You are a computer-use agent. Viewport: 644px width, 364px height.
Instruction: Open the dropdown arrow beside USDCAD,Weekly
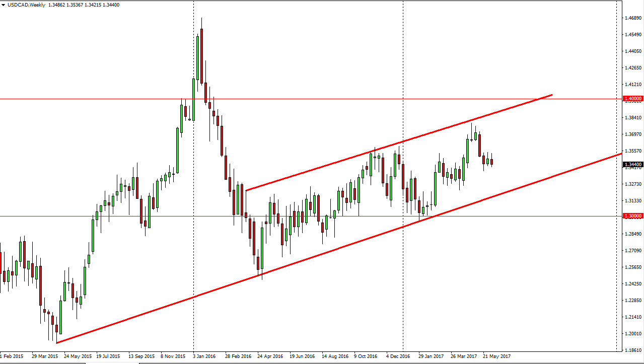click(4, 5)
